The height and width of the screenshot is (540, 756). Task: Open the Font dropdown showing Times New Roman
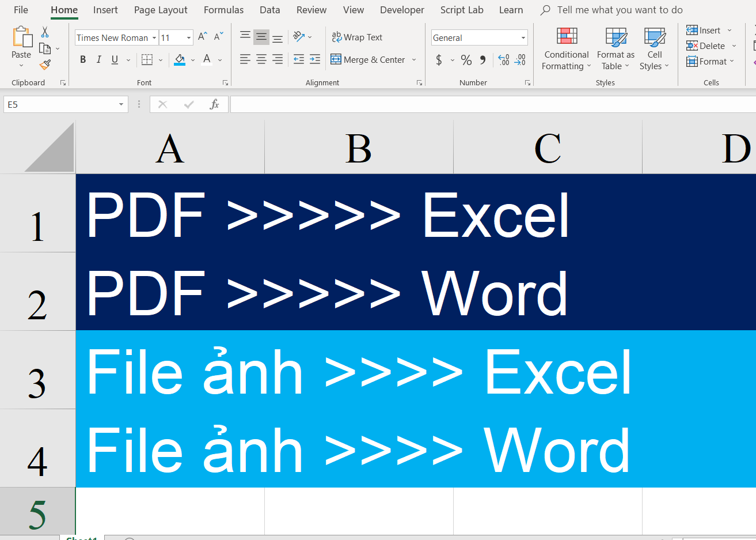tap(116, 37)
